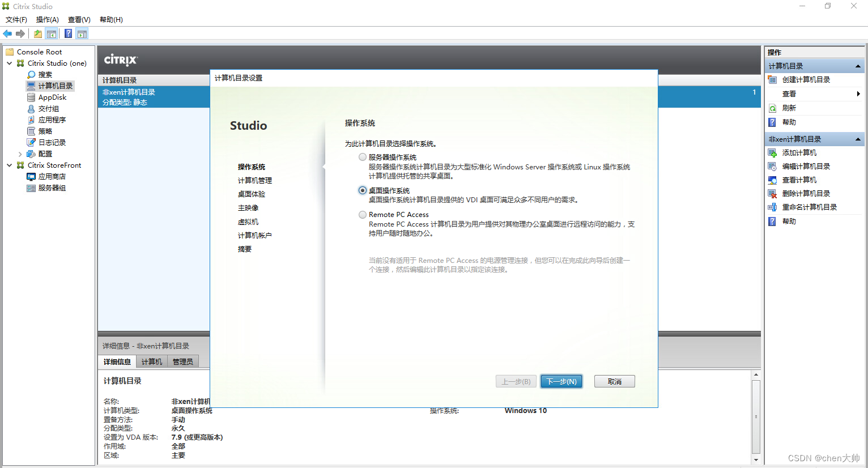
Task: Click the 删除计算机目录 action icon
Action: (x=772, y=194)
